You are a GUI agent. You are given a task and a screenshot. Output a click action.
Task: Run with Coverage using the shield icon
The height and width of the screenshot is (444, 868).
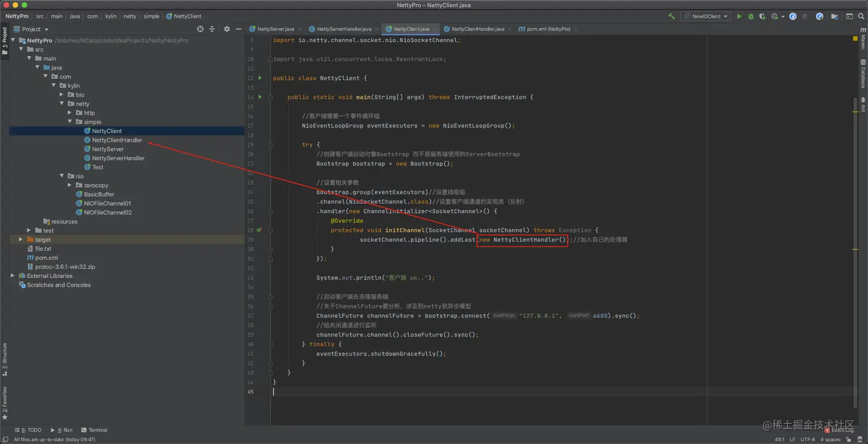pyautogui.click(x=762, y=16)
